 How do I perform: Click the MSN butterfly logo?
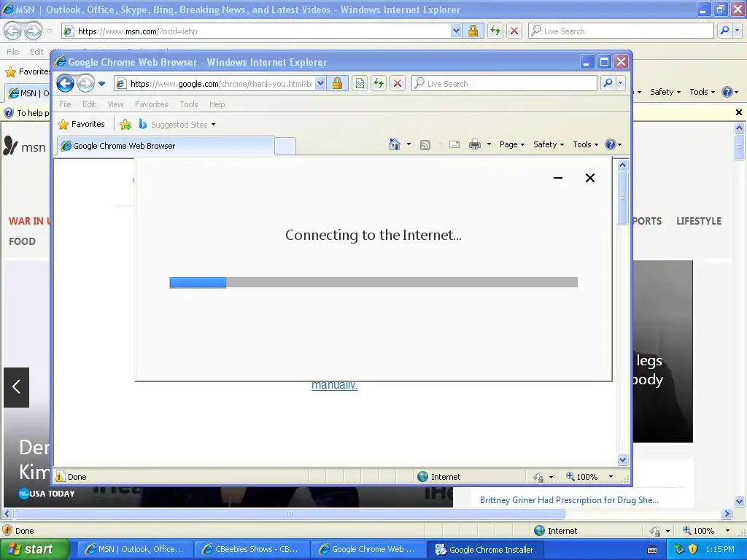(x=10, y=146)
